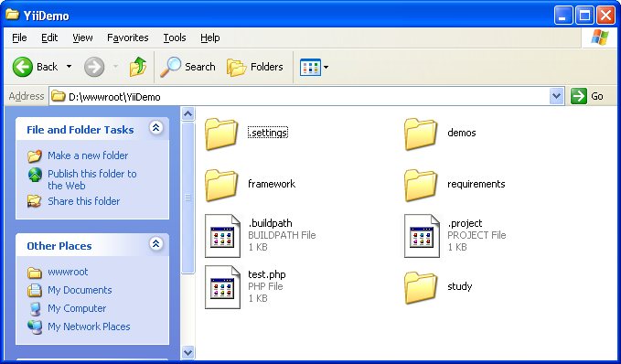Click the requirements folder name
Image resolution: width=621 pixels, height=364 pixels.
coord(476,184)
